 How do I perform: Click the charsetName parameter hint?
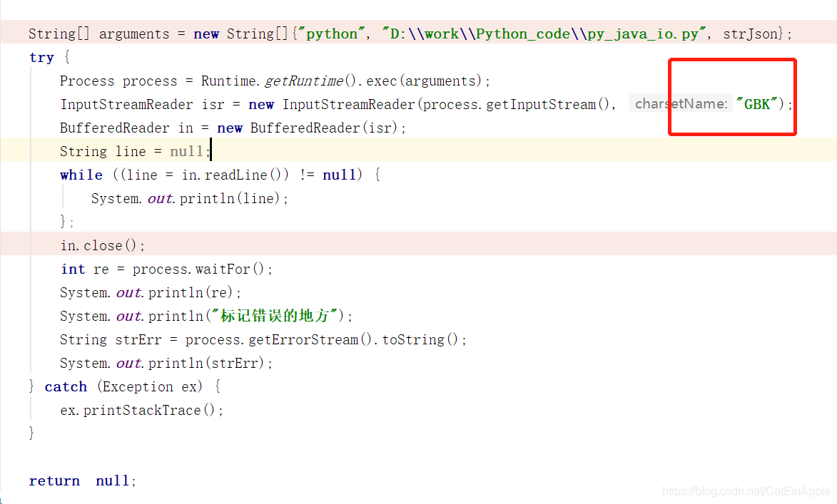coord(681,103)
